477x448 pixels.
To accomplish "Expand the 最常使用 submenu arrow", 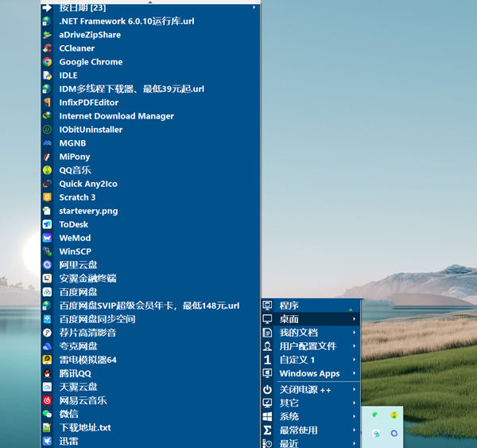I will [x=355, y=430].
